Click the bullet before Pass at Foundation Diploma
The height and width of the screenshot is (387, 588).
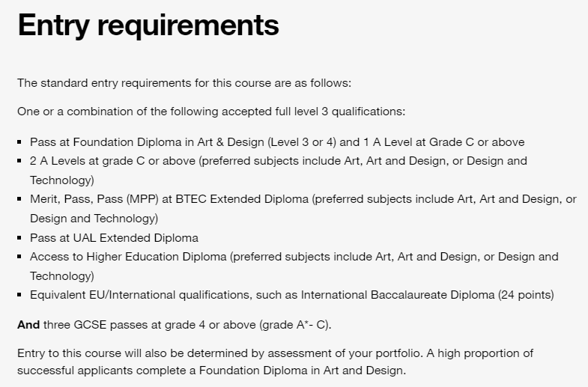[19, 142]
